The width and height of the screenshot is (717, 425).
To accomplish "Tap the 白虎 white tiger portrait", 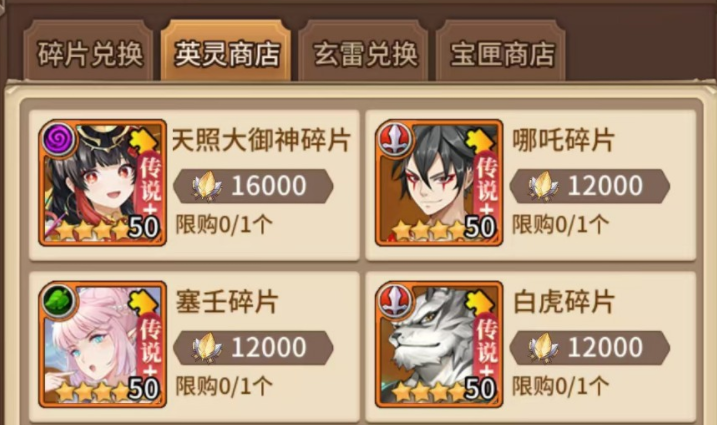I will click(x=439, y=344).
